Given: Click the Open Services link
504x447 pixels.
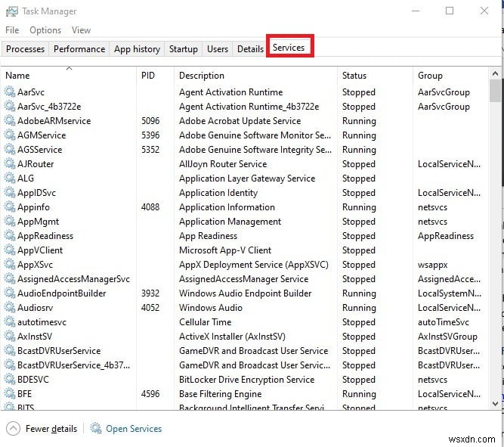Looking at the screenshot, I should coord(134,429).
